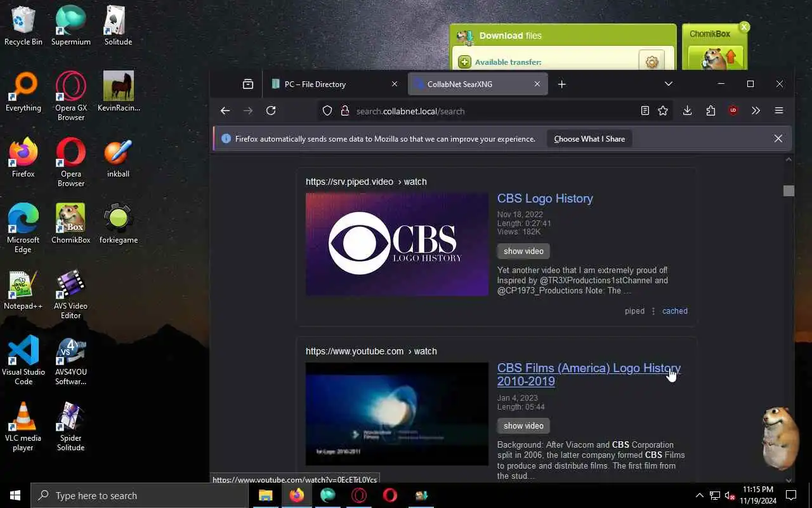Click the CBS Films logo video thumbnail

[x=397, y=414]
